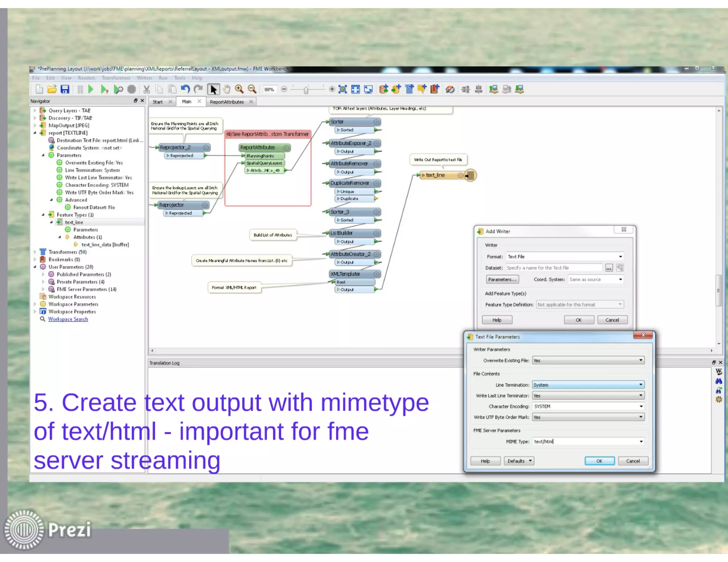Click OK in Text File Parameters

pyautogui.click(x=599, y=461)
